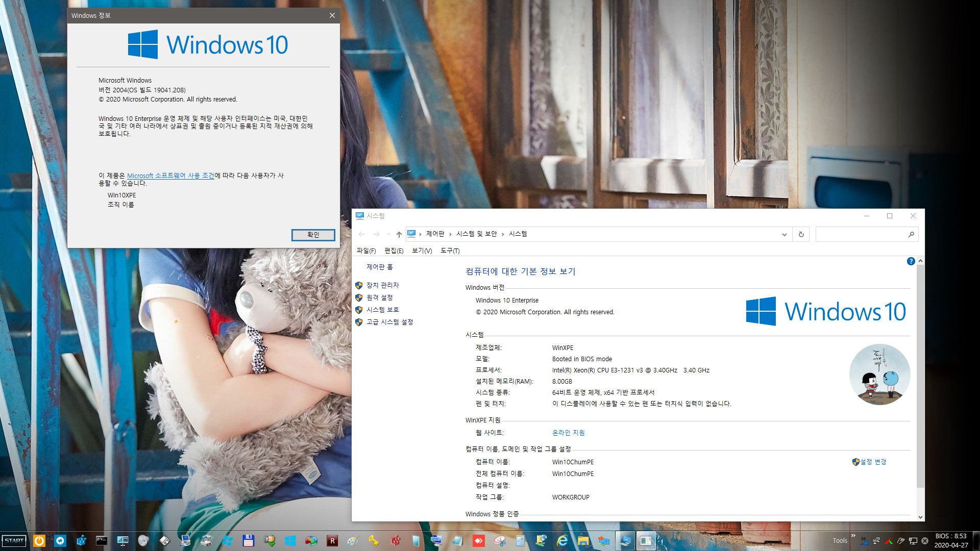This screenshot has height=551, width=980.
Task: Open the flat blue Windows logo taskbar icon
Action: (x=290, y=541)
